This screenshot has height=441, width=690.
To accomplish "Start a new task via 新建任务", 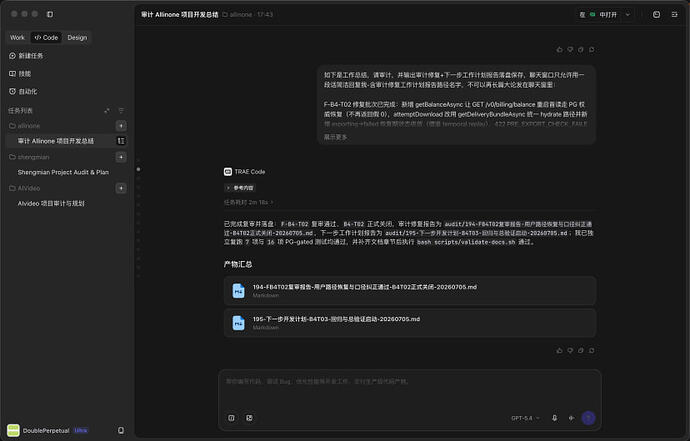I will pyautogui.click(x=26, y=55).
